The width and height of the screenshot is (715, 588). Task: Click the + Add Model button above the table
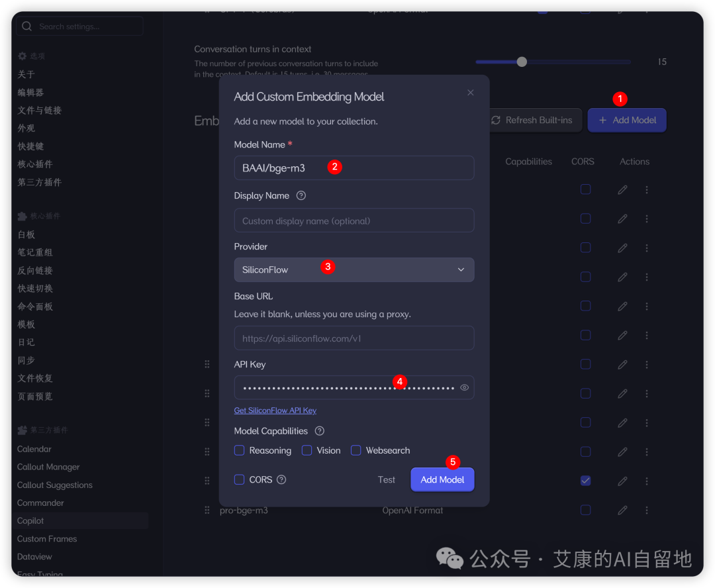[627, 120]
